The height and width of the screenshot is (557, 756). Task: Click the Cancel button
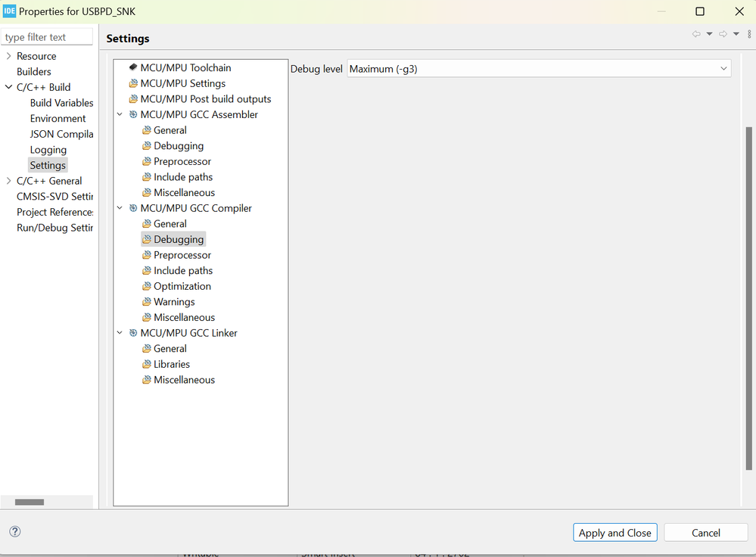(x=706, y=533)
